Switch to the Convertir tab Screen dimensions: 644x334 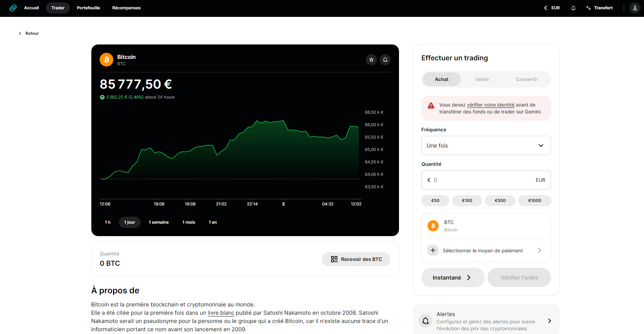527,79
